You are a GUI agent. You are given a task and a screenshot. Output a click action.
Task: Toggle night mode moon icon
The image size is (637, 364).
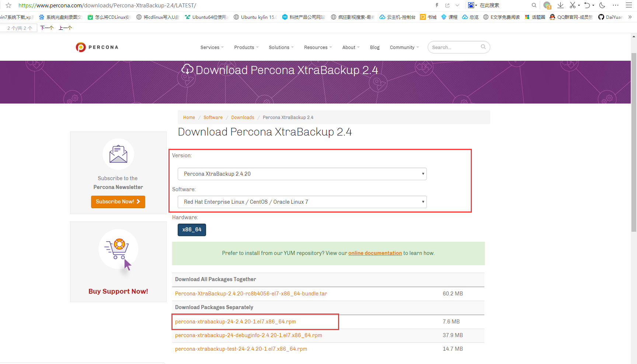pos(602,5)
